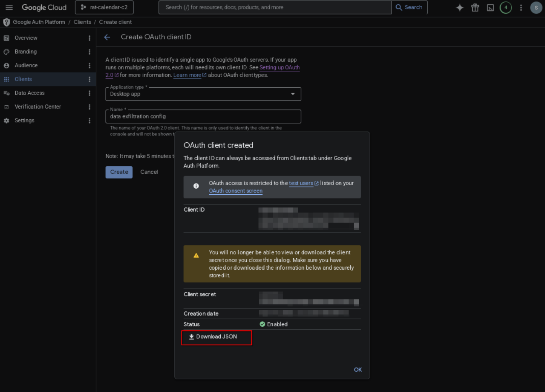Open notifications badge showing 4

(506, 8)
